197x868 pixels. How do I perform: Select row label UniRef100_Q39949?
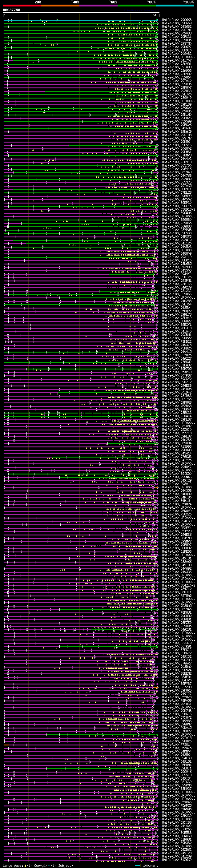[177, 98]
